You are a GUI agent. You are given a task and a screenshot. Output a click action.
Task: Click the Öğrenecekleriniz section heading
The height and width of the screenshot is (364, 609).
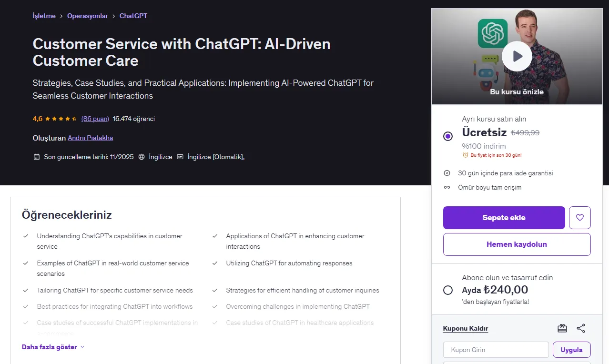click(x=67, y=215)
